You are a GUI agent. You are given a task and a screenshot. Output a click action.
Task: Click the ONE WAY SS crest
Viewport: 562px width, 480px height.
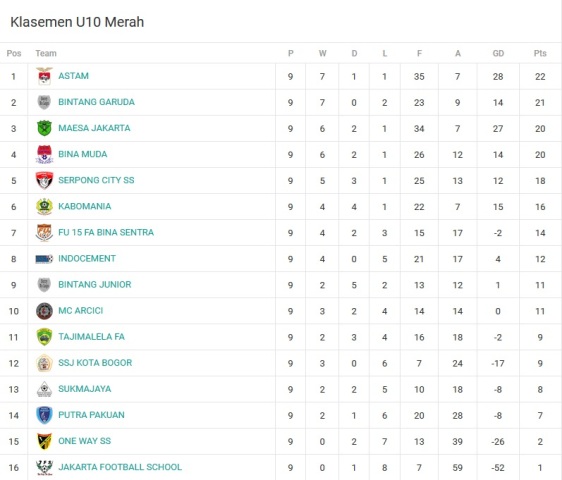(x=44, y=441)
